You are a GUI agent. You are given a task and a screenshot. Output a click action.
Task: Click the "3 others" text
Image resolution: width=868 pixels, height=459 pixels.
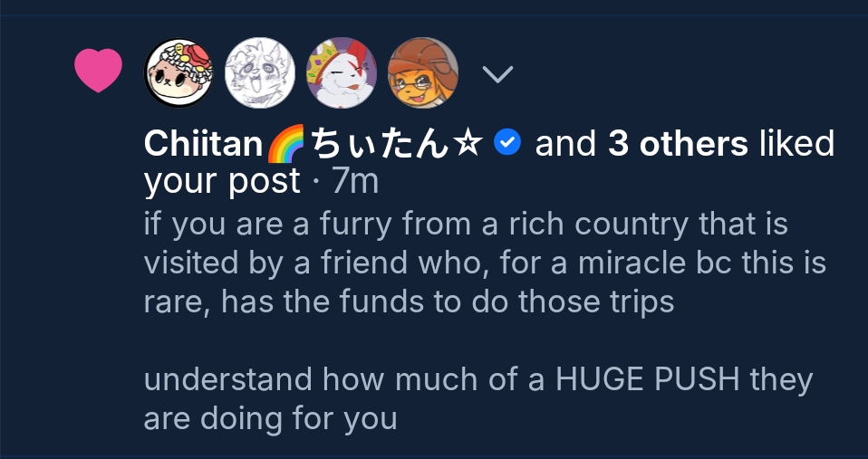click(678, 143)
